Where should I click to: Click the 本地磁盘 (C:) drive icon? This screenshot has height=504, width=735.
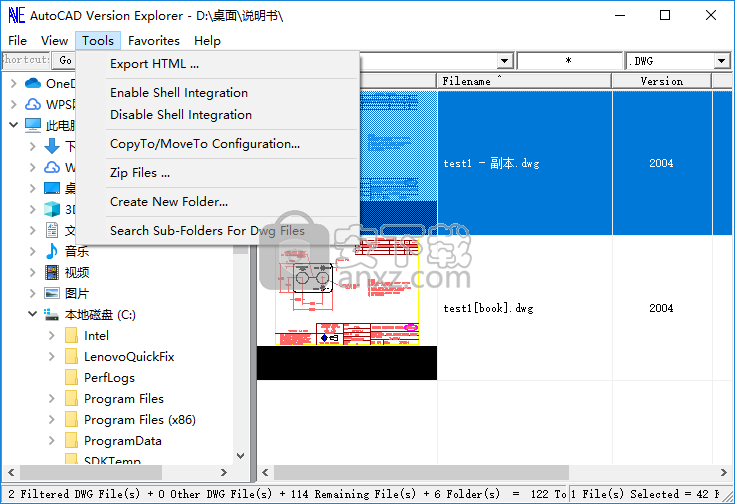click(51, 314)
